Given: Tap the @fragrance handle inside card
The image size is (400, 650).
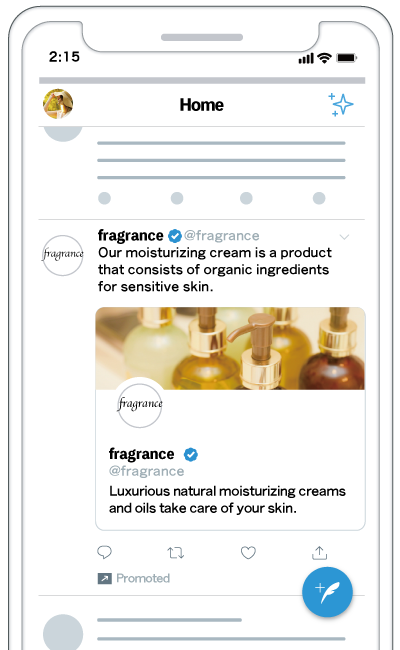Looking at the screenshot, I should [146, 471].
